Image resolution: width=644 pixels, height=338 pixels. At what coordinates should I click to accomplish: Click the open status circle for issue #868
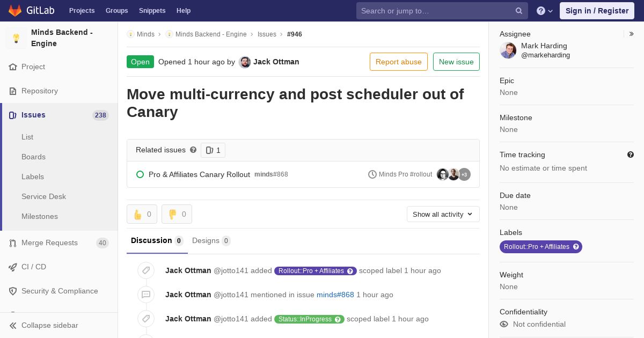140,174
